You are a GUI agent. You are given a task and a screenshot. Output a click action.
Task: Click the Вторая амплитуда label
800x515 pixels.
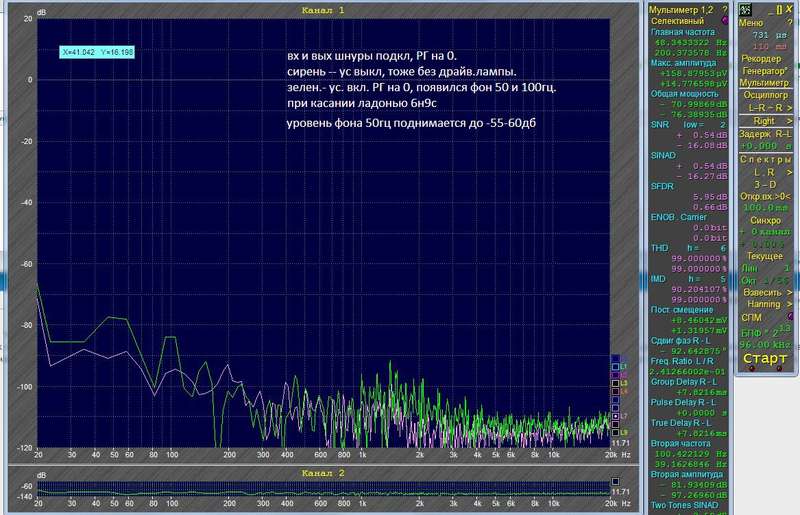click(x=687, y=474)
